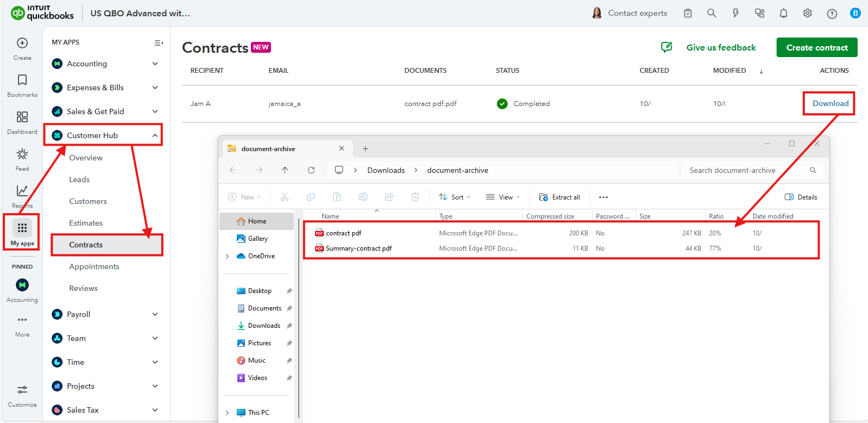
Task: Click the Download link for Jam A
Action: (830, 103)
